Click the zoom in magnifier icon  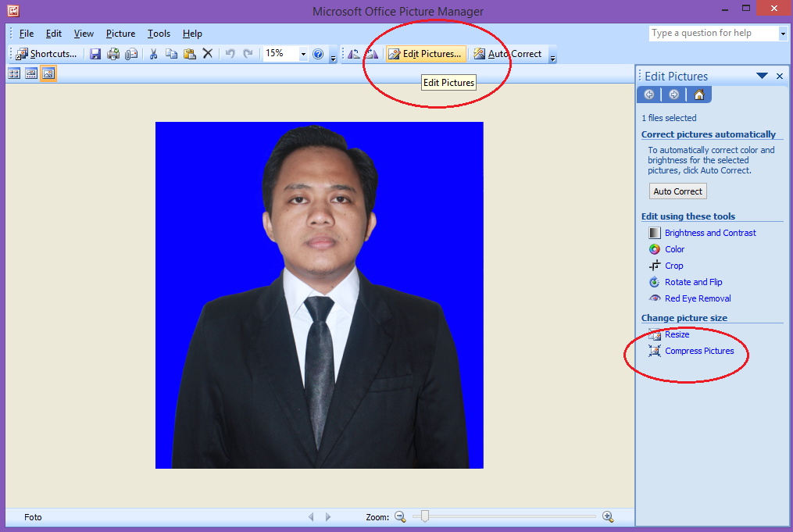coord(608,517)
